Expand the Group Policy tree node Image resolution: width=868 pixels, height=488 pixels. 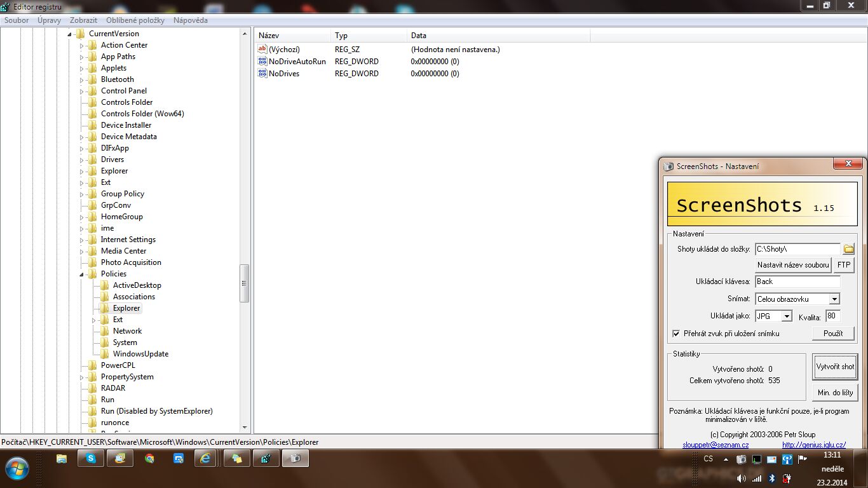81,194
